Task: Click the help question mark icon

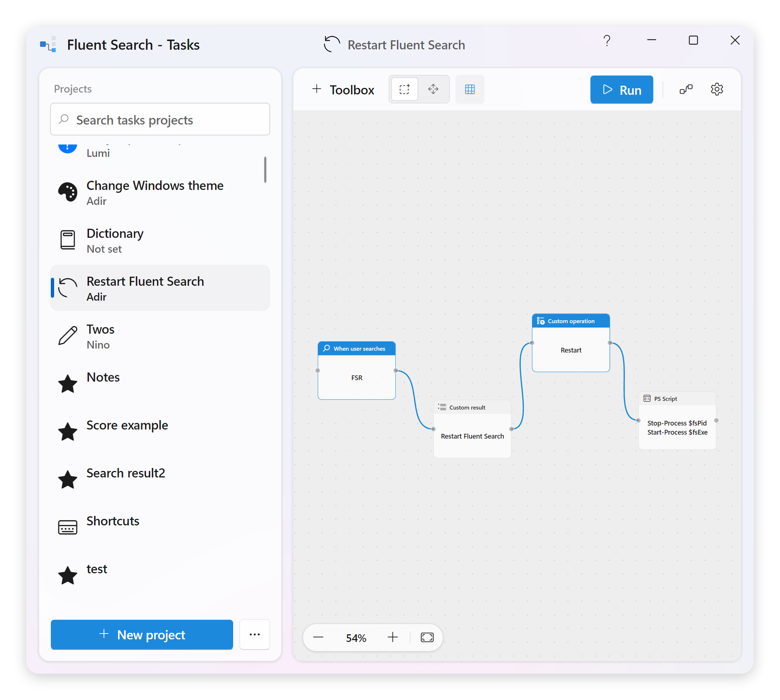Action: (607, 40)
